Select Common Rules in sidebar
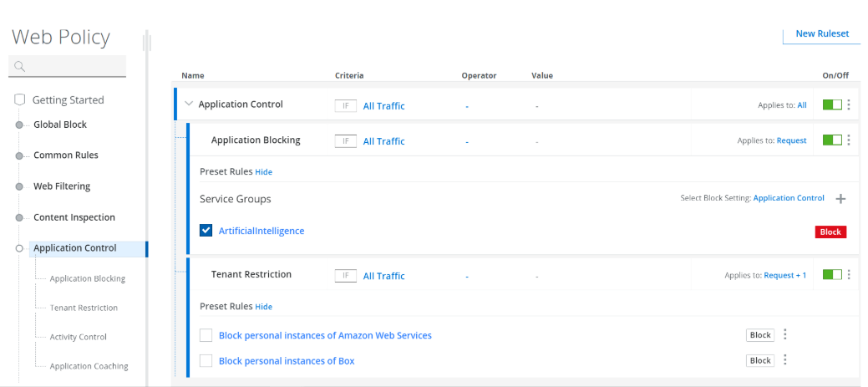The width and height of the screenshot is (868, 387). click(x=66, y=155)
